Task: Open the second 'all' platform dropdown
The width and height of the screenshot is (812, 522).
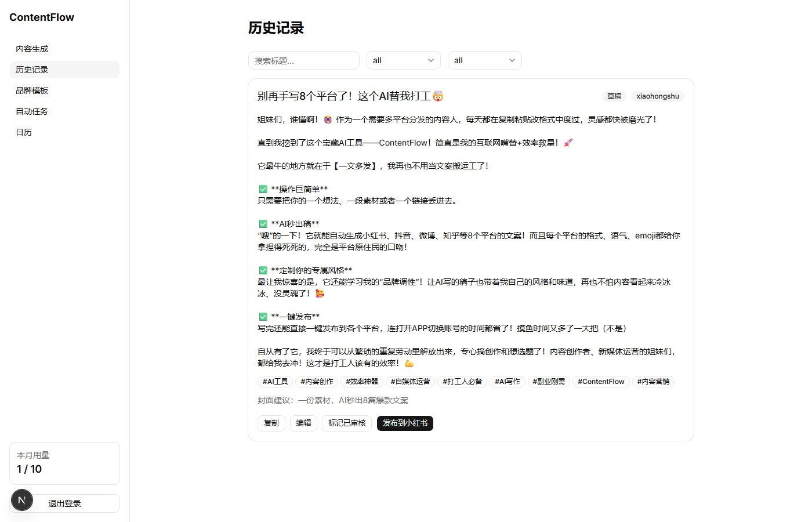Action: [x=484, y=60]
